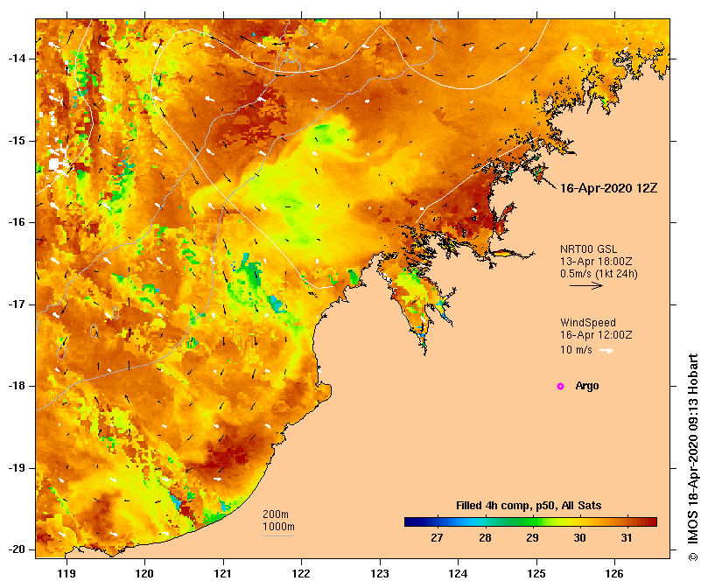Screen dimensions: 708x588
Task: Click the grey 1000m depth contour legend line
Action: coord(278,536)
